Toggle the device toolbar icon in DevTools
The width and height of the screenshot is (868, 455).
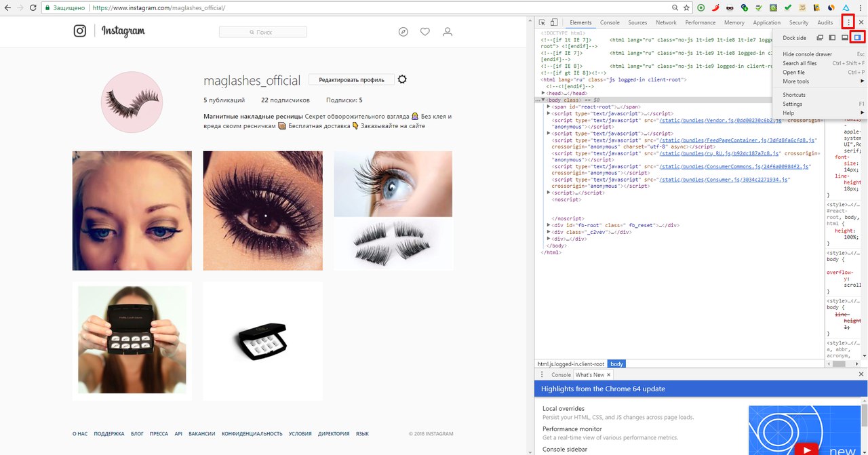pos(554,22)
